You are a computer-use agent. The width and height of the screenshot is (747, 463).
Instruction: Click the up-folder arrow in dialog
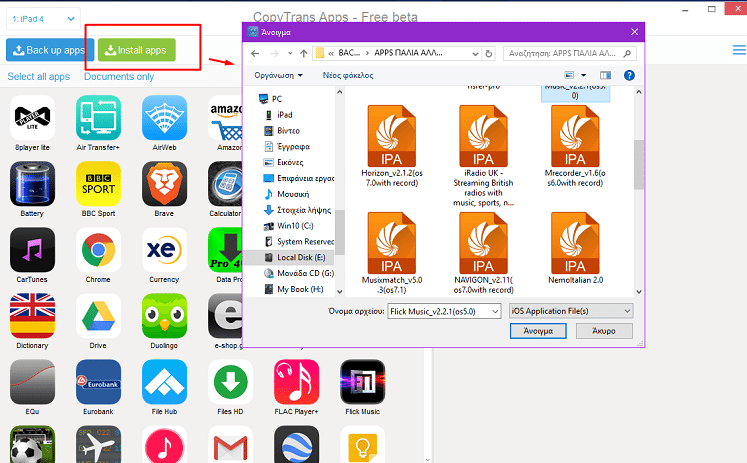pyautogui.click(x=303, y=52)
